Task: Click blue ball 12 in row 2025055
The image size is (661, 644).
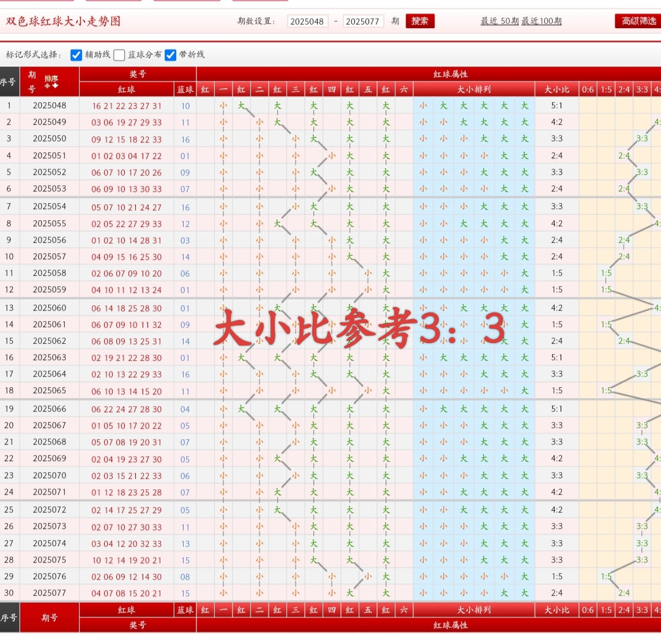Action: (185, 224)
